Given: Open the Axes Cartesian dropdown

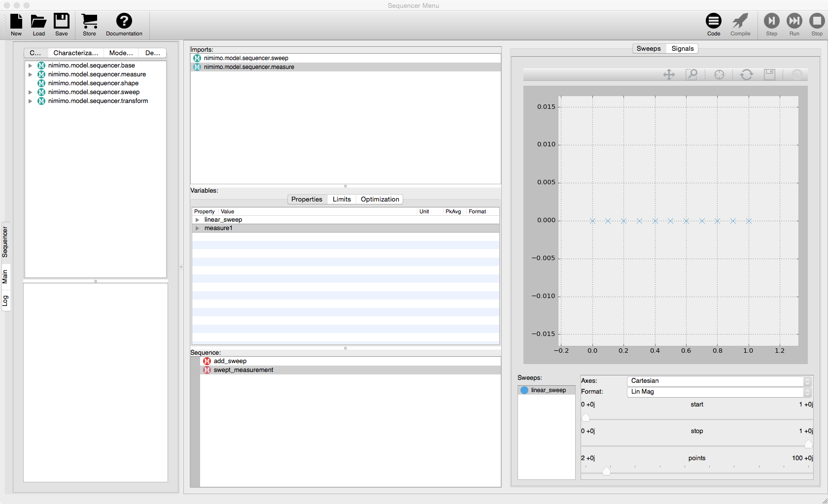Looking at the screenshot, I should tap(719, 381).
